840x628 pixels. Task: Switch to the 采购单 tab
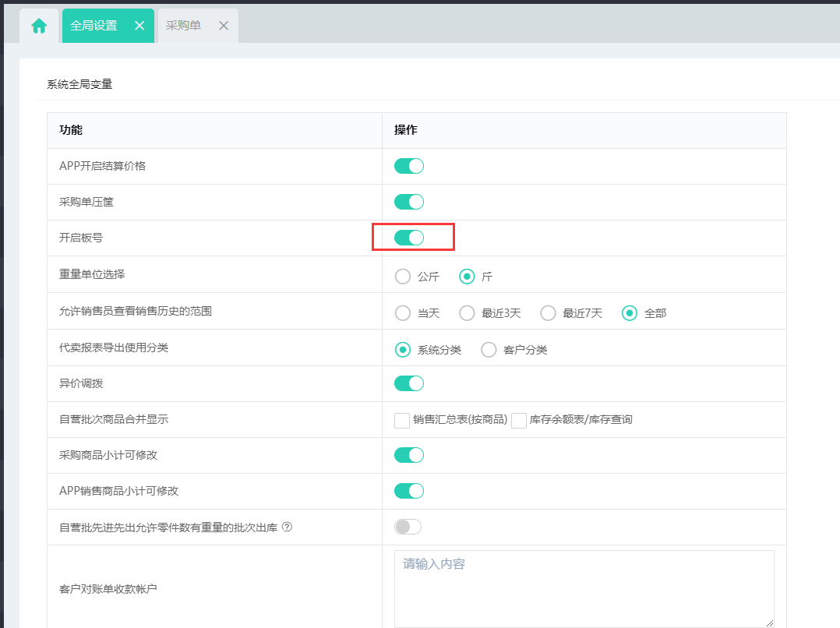pyautogui.click(x=183, y=26)
